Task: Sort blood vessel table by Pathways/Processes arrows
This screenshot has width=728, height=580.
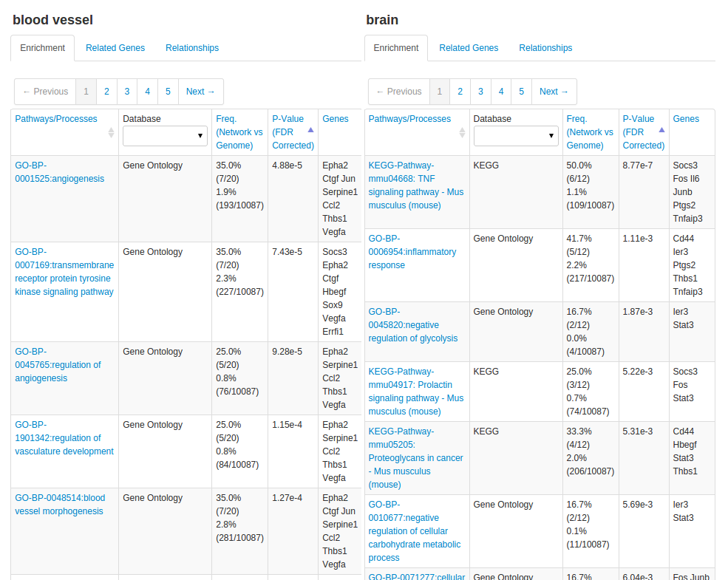Action: pos(111,132)
